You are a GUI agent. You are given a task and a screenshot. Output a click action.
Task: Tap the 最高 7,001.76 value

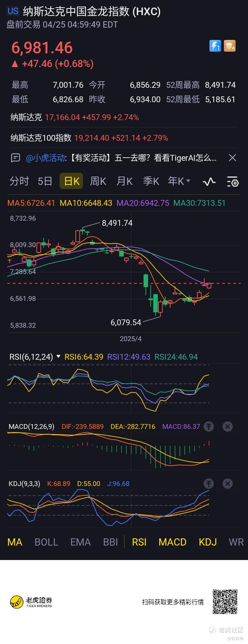(68, 85)
